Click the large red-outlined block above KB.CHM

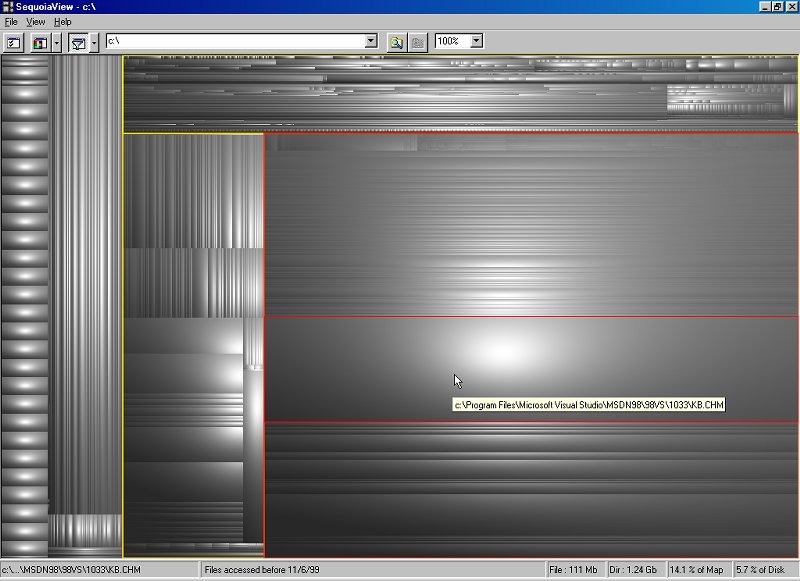pyautogui.click(x=530, y=225)
